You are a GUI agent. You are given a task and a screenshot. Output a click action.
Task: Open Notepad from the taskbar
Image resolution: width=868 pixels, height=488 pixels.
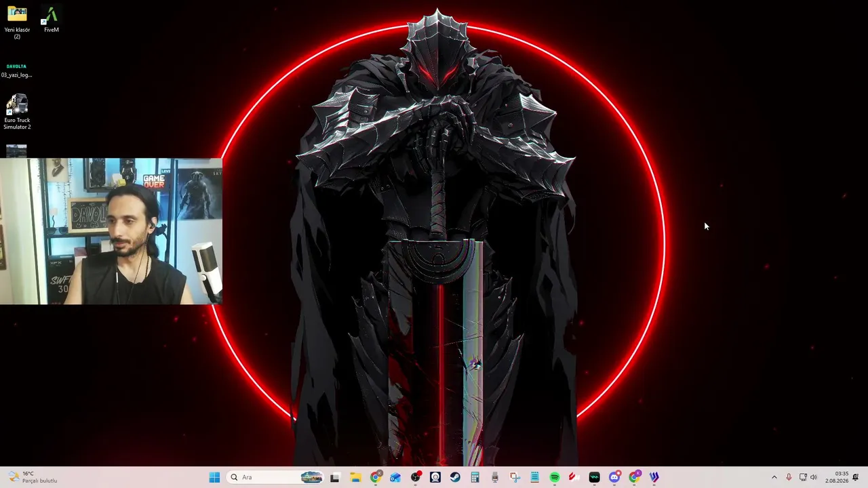click(x=534, y=477)
